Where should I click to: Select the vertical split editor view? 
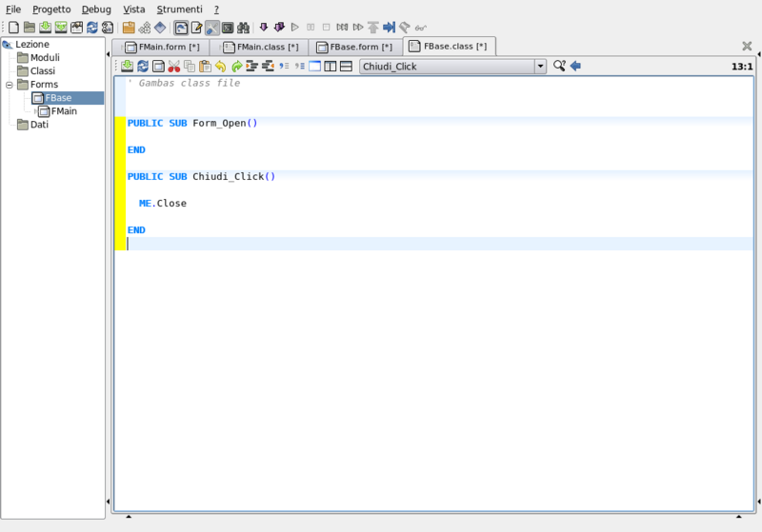pyautogui.click(x=331, y=66)
